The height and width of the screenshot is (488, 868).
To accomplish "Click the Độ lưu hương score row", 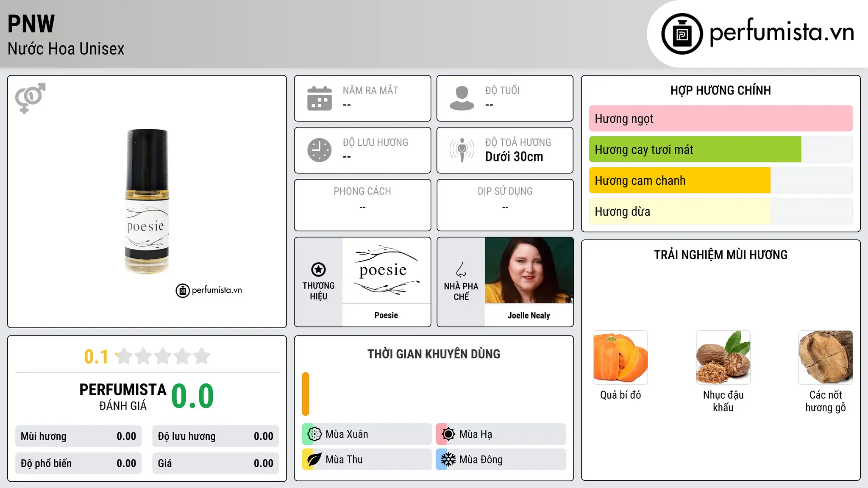I will pyautogui.click(x=215, y=436).
